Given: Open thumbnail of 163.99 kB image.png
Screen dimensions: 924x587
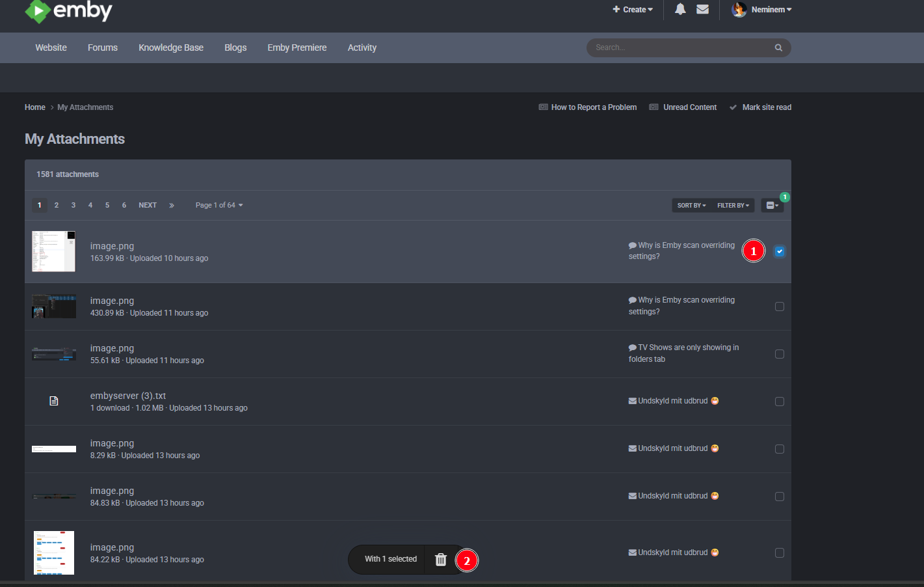Looking at the screenshot, I should [x=54, y=251].
